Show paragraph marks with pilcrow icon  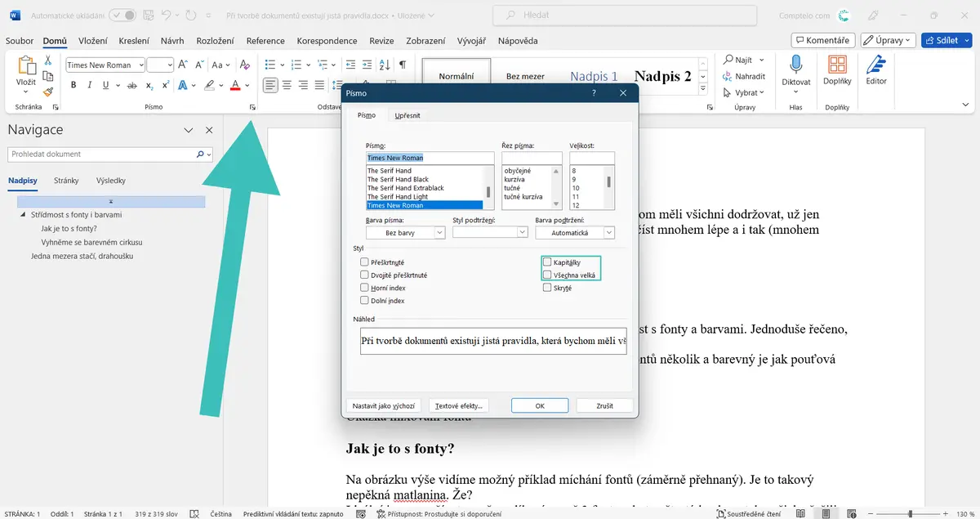pos(403,65)
